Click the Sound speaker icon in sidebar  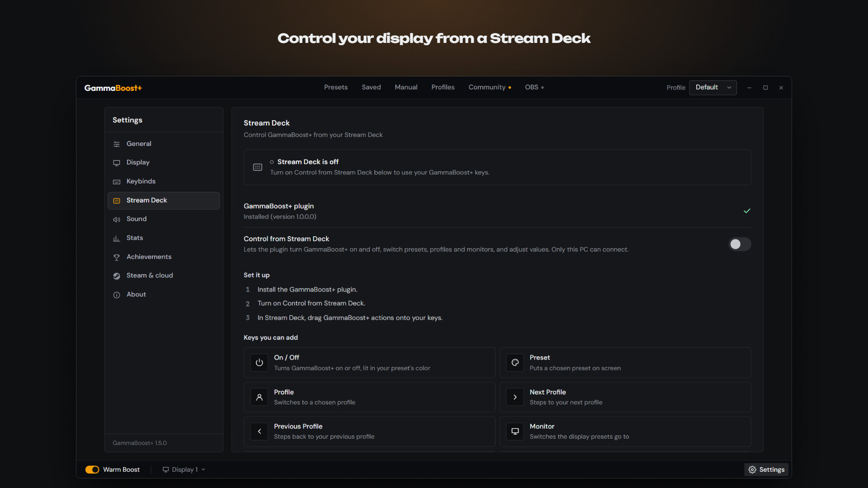tap(117, 219)
